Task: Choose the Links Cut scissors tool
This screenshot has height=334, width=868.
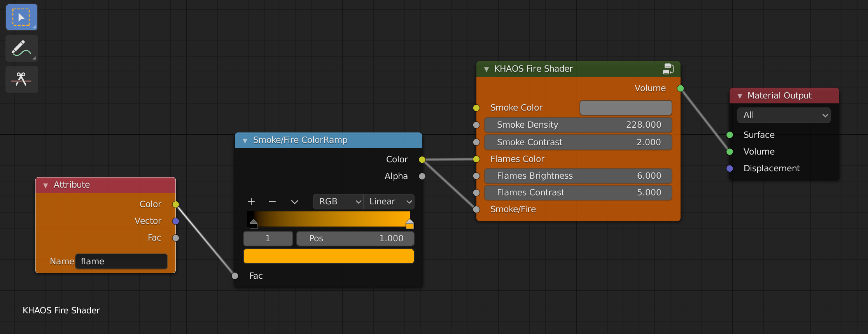Action: pos(21,79)
